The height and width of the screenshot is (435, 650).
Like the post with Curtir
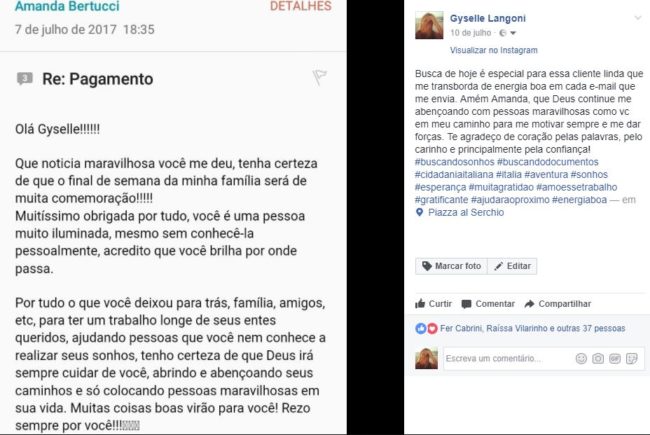433,304
